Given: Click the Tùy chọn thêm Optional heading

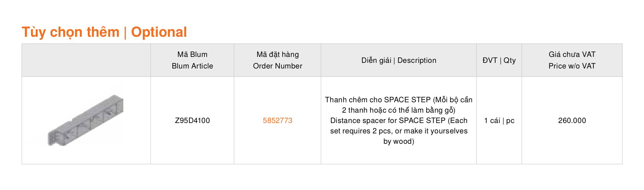Looking at the screenshot, I should click(x=104, y=32).
